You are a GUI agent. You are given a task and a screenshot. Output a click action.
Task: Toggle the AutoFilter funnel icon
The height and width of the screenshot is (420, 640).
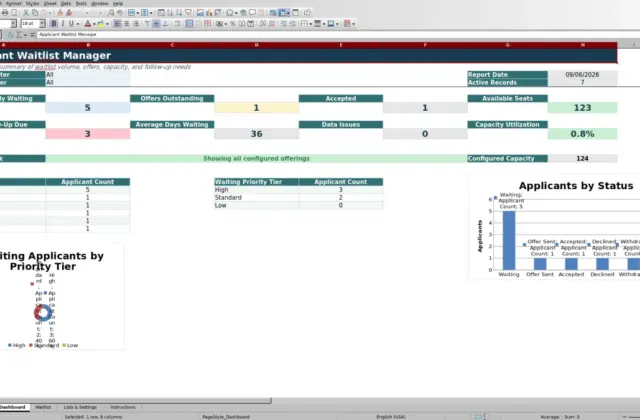(x=188, y=13)
